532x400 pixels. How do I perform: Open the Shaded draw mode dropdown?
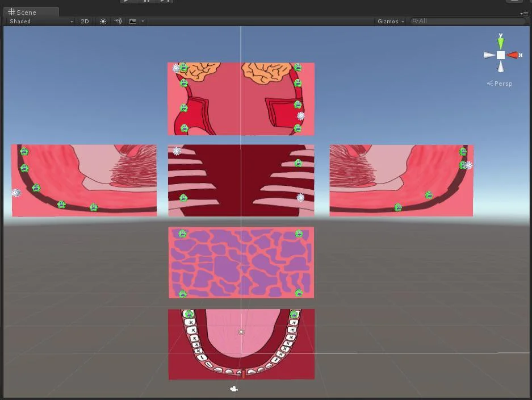pyautogui.click(x=41, y=22)
